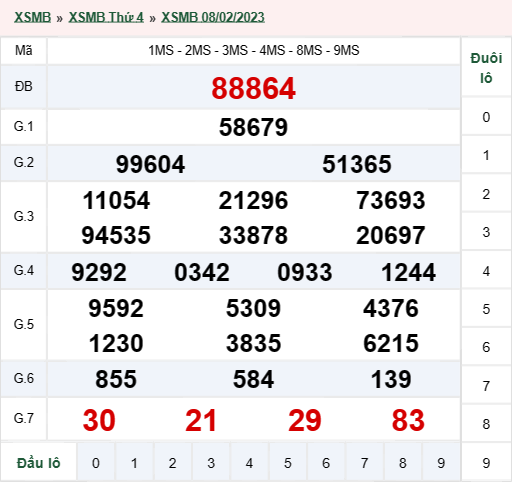
Task: Click the G.3 result 73693
Action: tap(391, 200)
